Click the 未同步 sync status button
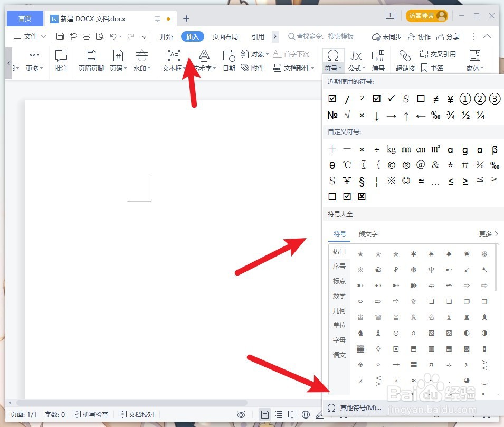504x427 pixels. coord(387,36)
